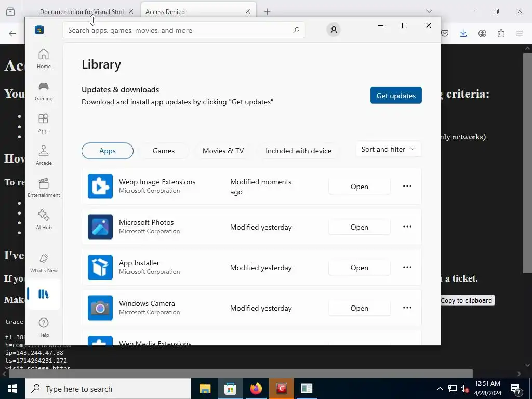
Task: Click Firefox icon in taskbar
Action: pos(256,389)
